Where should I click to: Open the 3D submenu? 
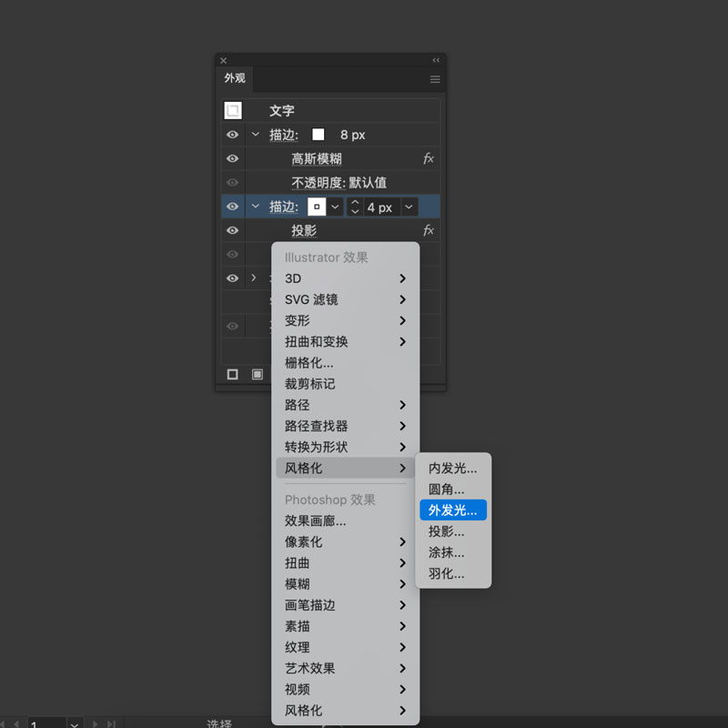pyautogui.click(x=346, y=278)
